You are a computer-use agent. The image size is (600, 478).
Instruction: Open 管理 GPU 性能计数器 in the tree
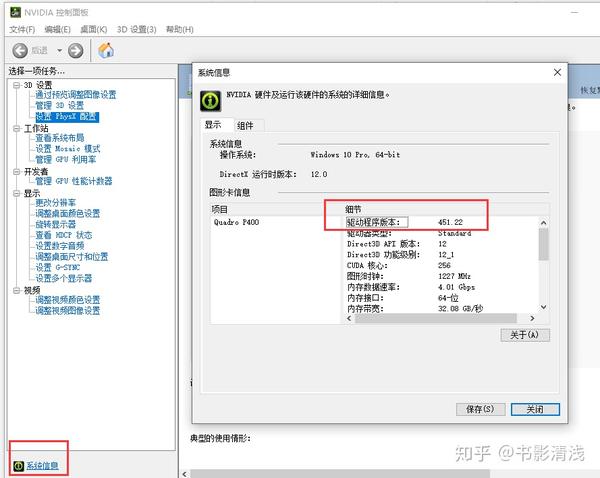(73, 181)
